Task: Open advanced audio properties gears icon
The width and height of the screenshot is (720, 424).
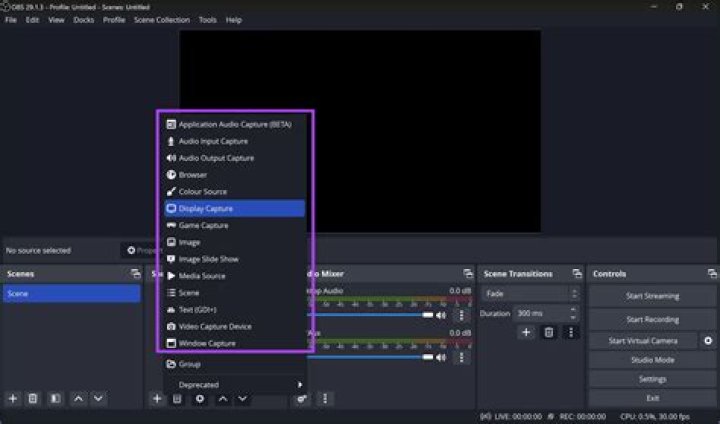Action: point(301,398)
